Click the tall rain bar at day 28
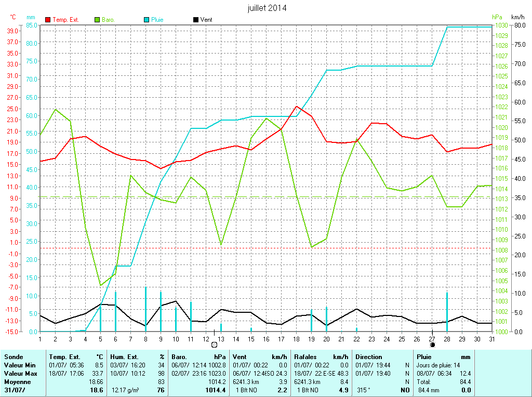 [447, 312]
